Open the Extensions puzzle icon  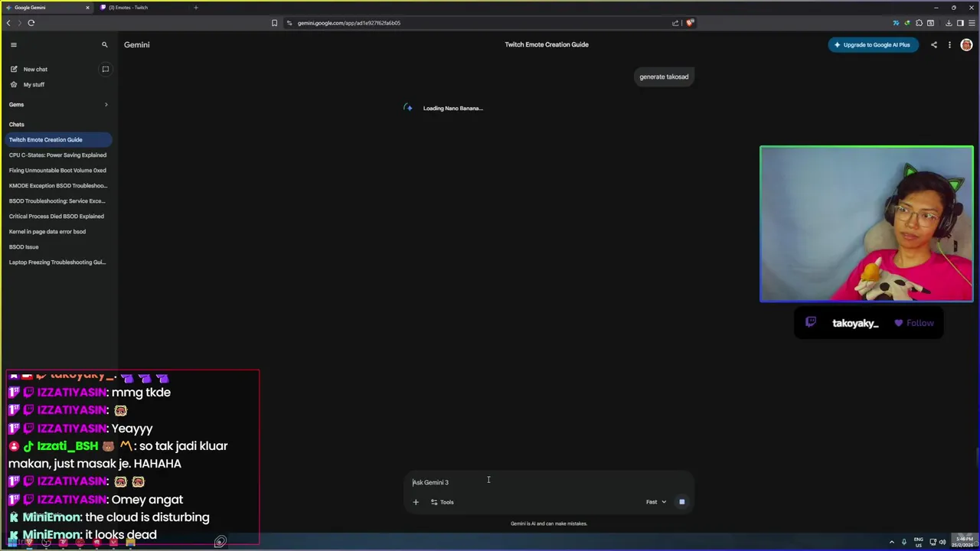(x=919, y=23)
